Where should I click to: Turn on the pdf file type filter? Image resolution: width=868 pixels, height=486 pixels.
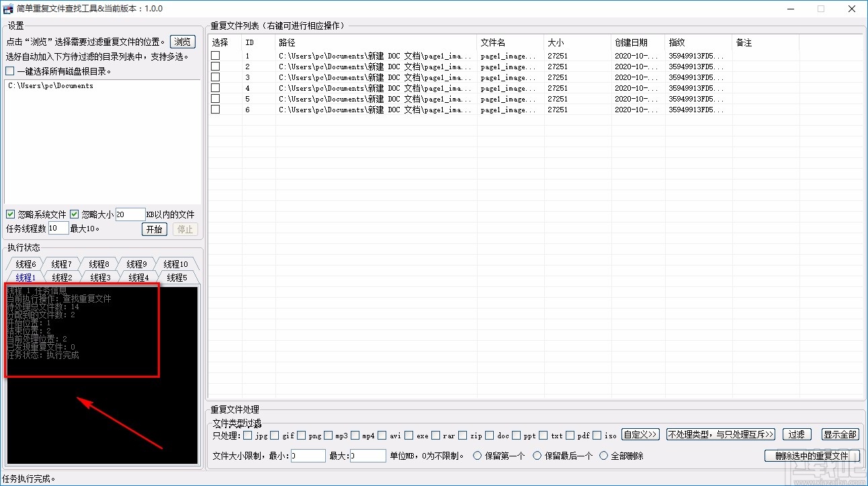click(x=570, y=435)
